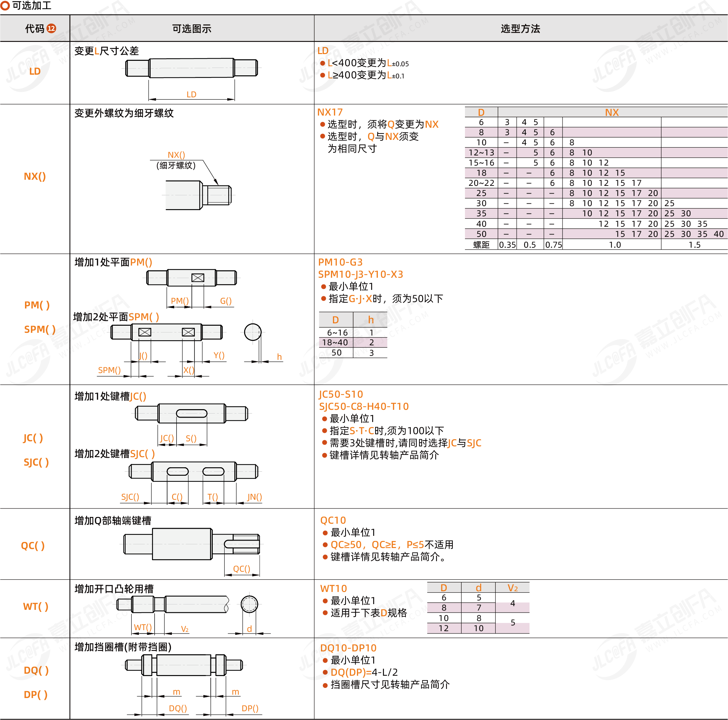Click the 可选图示 column header

tap(191, 29)
